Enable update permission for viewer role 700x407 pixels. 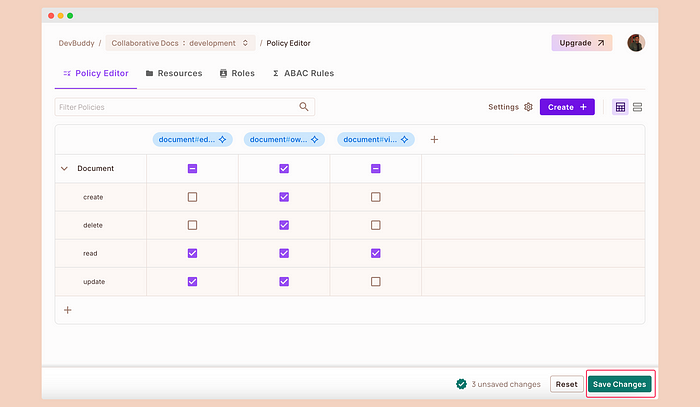(x=375, y=282)
